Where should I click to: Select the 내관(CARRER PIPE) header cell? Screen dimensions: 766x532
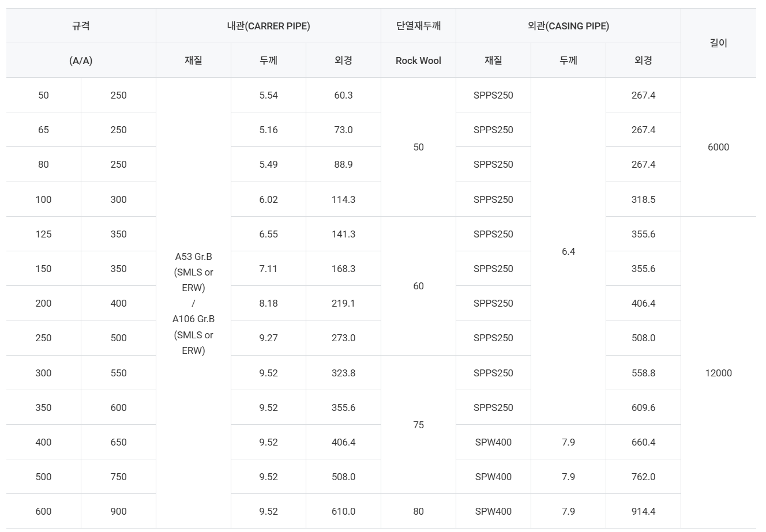[x=268, y=26]
